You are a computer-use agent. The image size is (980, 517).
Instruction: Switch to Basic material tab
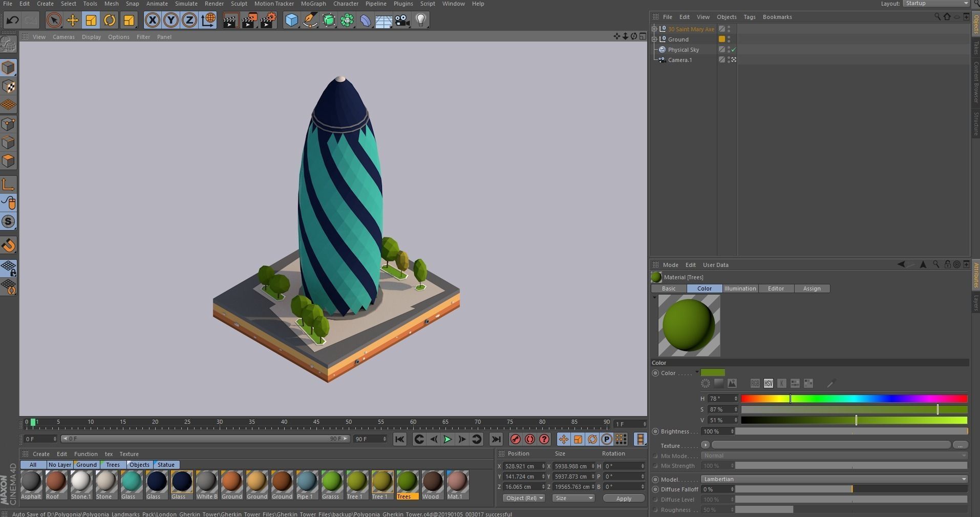tap(669, 288)
